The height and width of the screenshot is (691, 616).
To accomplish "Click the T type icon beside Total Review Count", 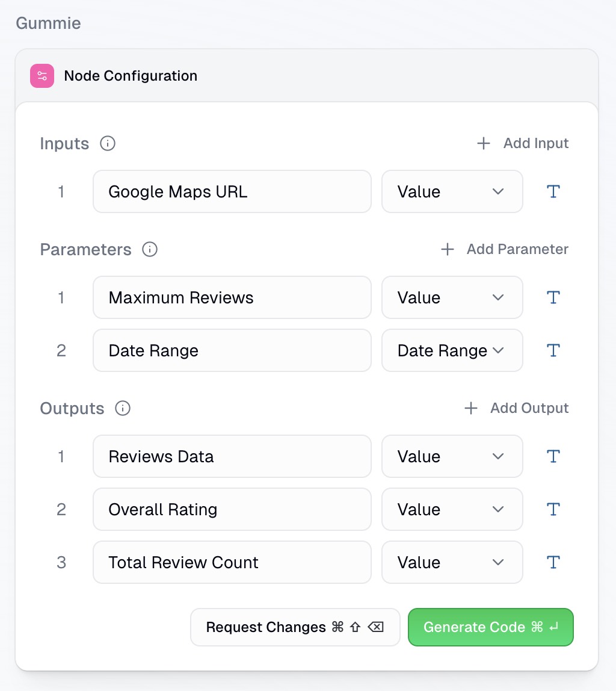I will click(x=553, y=562).
